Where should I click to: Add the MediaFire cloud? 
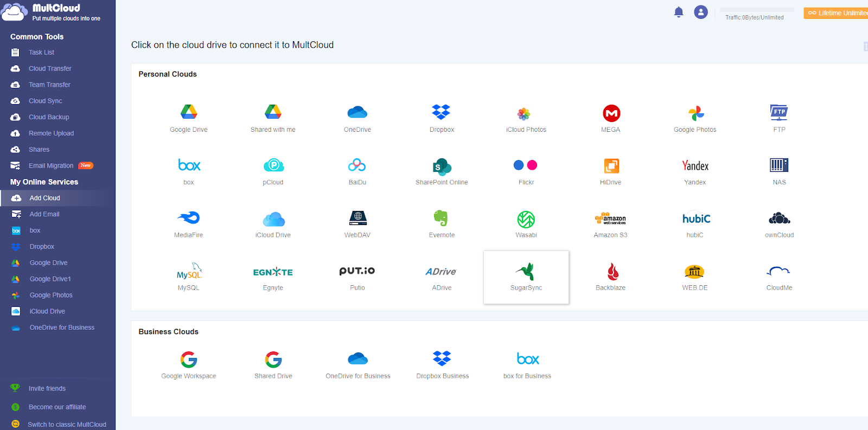coord(189,218)
